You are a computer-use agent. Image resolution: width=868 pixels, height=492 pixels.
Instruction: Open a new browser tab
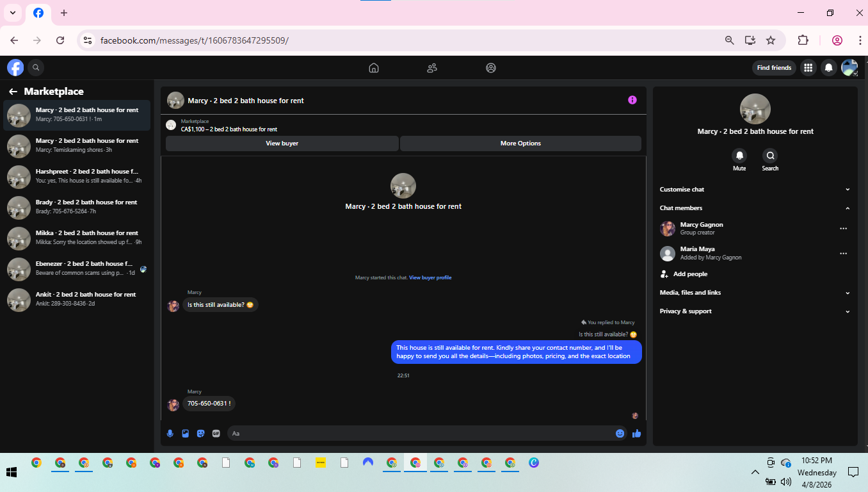coord(64,13)
